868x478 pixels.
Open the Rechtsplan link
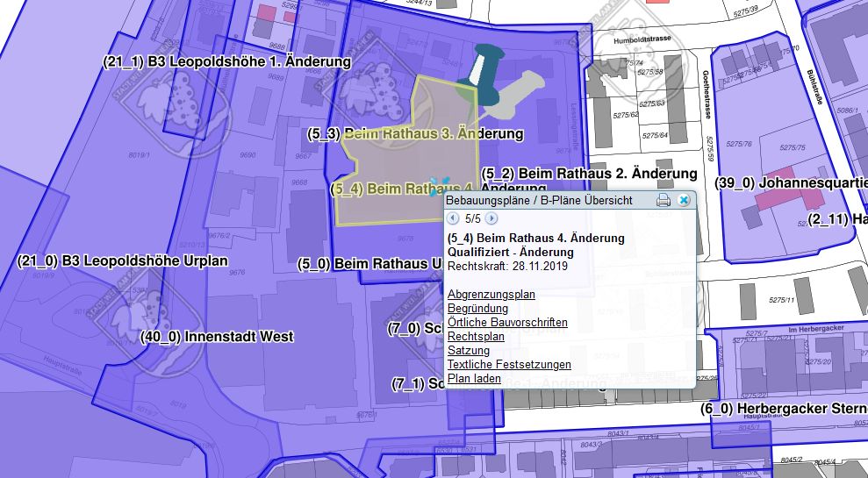coord(475,337)
